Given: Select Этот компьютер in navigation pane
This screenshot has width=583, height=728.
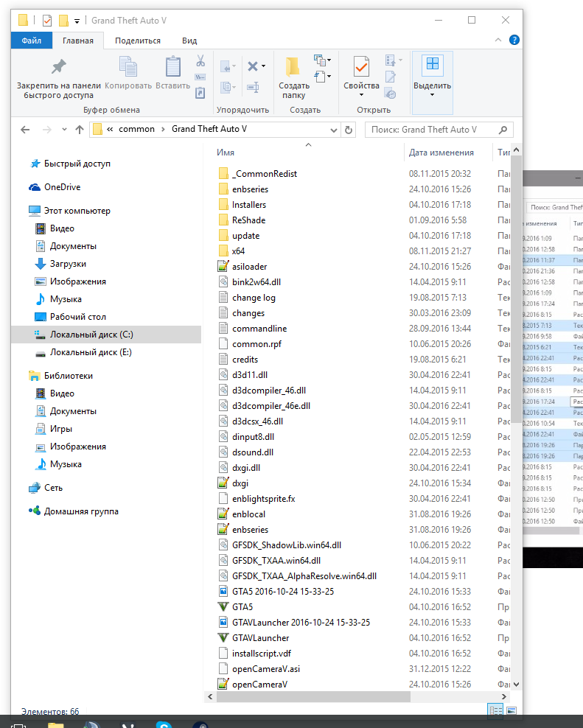Looking at the screenshot, I should click(77, 211).
